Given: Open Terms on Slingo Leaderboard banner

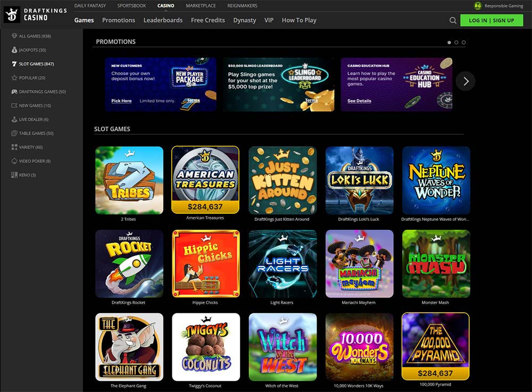Looking at the screenshot, I should [311, 101].
